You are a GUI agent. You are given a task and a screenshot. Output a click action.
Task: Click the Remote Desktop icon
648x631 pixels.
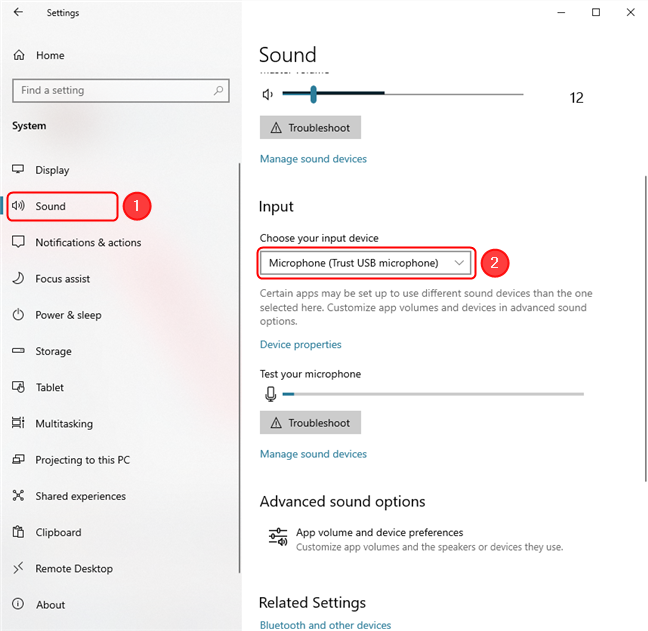[18, 568]
